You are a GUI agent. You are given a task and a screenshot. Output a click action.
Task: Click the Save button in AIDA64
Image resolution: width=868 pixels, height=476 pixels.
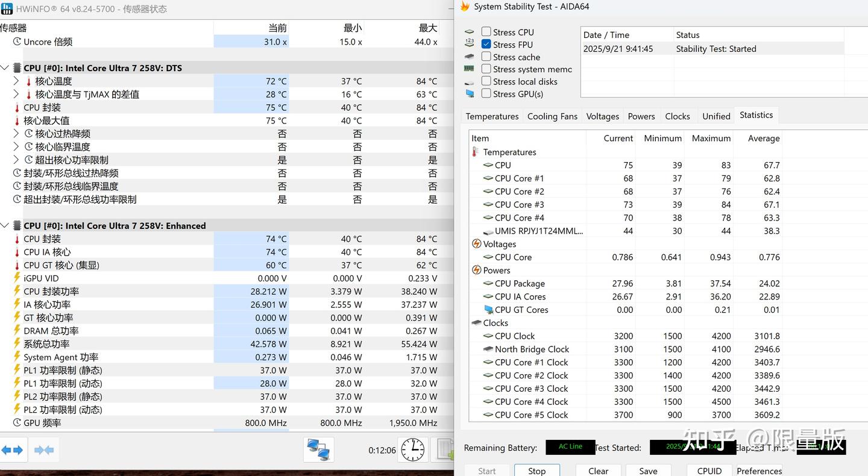[648, 471]
